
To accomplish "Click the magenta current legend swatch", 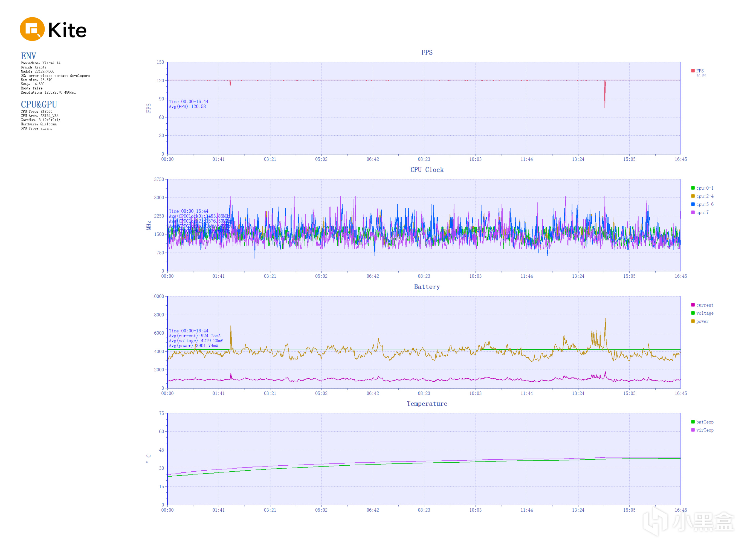I will pos(693,305).
